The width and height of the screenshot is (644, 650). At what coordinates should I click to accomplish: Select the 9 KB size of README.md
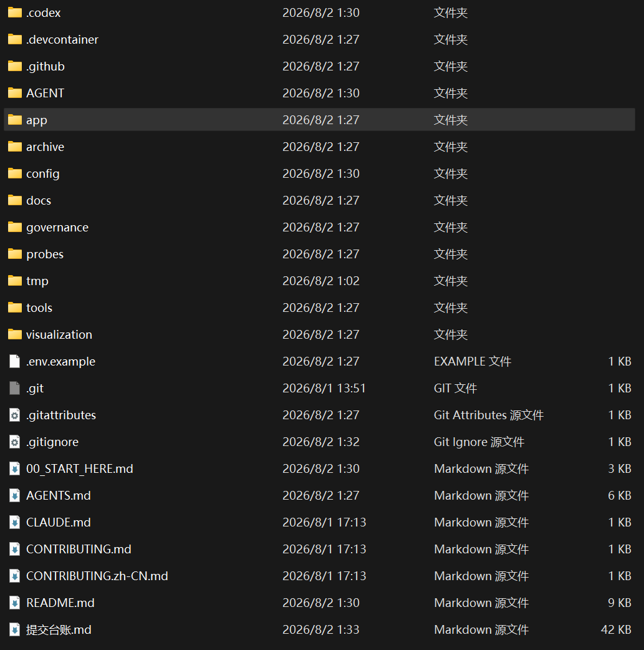click(x=620, y=603)
